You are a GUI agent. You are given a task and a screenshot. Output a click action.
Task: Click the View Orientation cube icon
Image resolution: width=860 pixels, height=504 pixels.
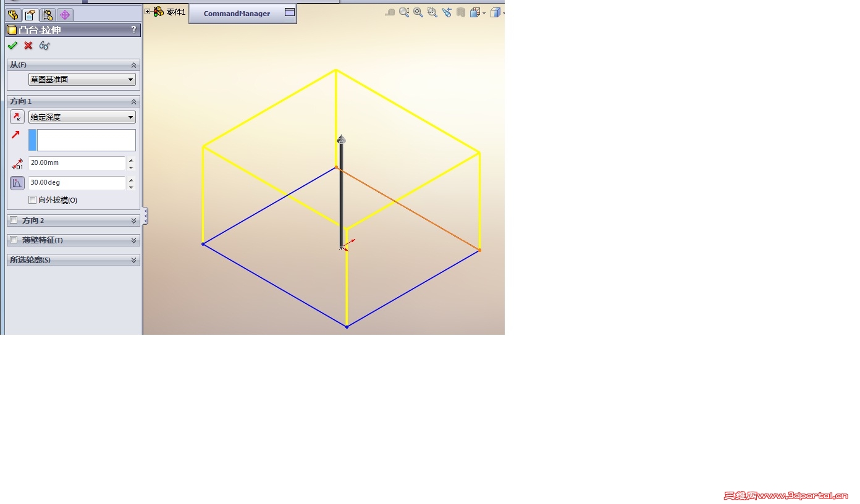point(474,12)
